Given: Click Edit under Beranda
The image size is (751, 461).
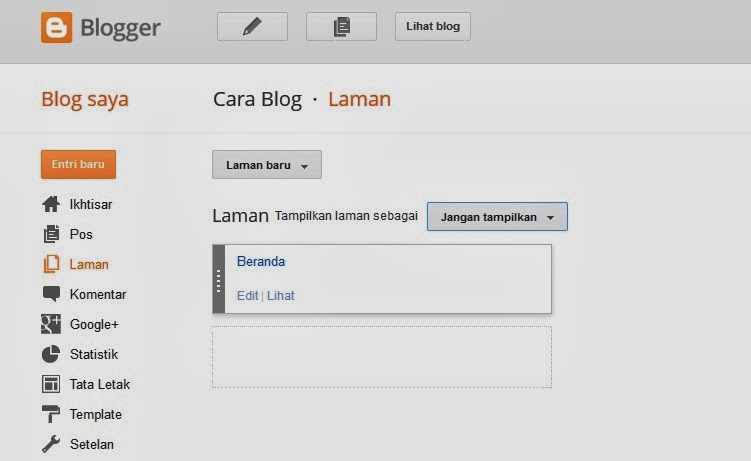Looking at the screenshot, I should (x=248, y=295).
